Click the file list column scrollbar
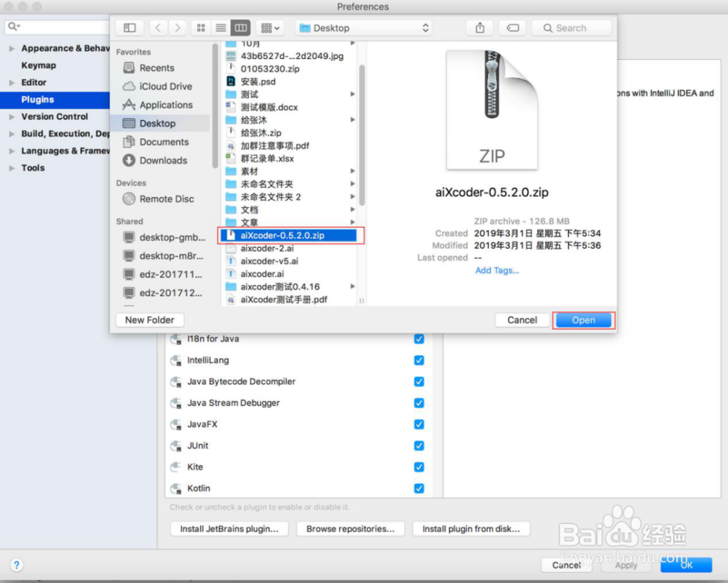728x583 pixels. click(362, 135)
